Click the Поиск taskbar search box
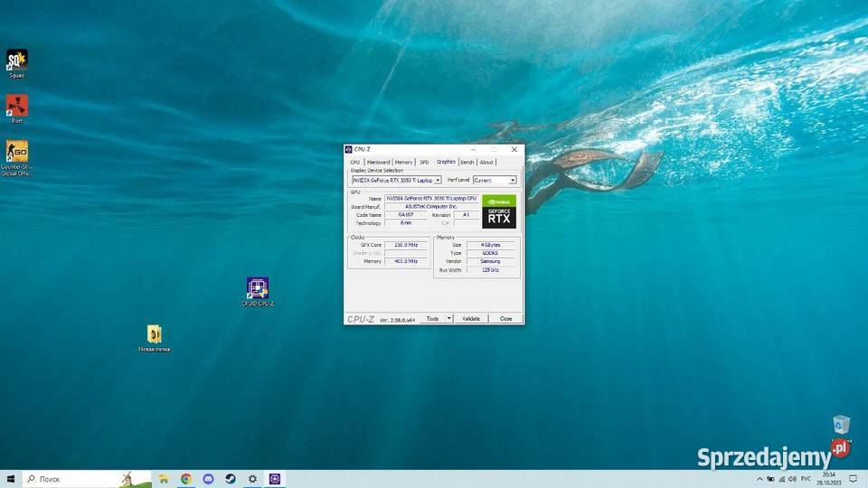The image size is (868, 488). (x=87, y=479)
